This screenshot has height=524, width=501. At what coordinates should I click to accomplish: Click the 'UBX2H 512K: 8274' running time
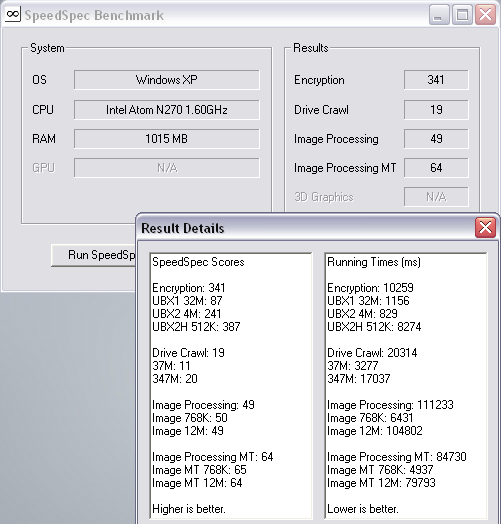[374, 327]
